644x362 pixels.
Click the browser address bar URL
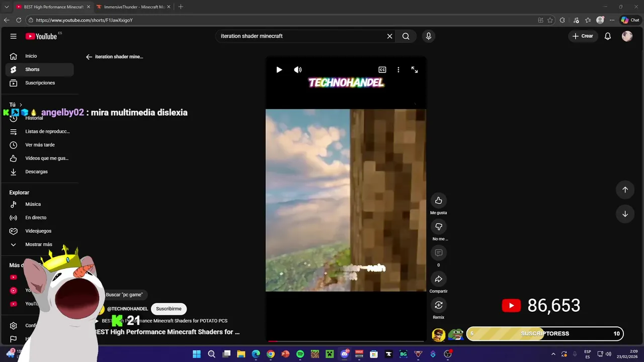[x=84, y=20]
